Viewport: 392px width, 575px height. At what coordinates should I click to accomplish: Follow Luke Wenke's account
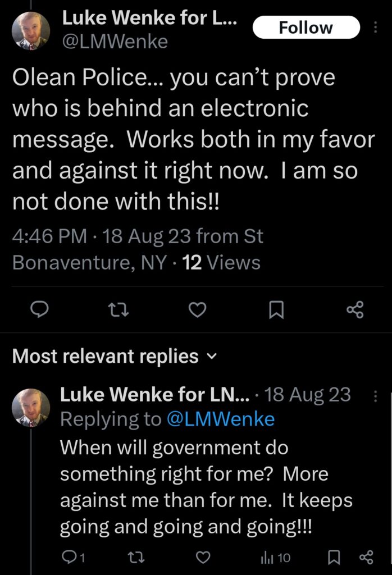coord(306,27)
